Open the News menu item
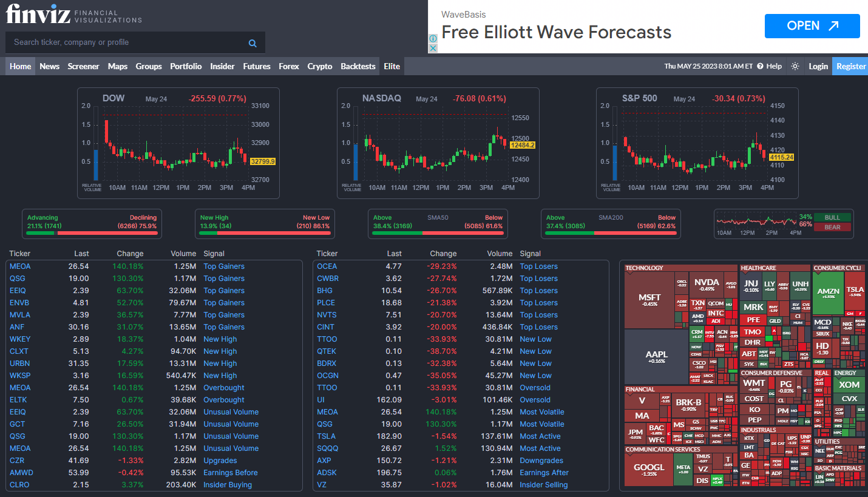 point(50,66)
